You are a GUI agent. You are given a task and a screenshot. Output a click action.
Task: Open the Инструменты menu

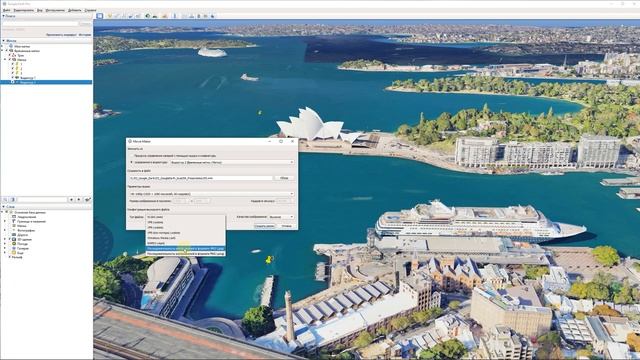(55, 10)
